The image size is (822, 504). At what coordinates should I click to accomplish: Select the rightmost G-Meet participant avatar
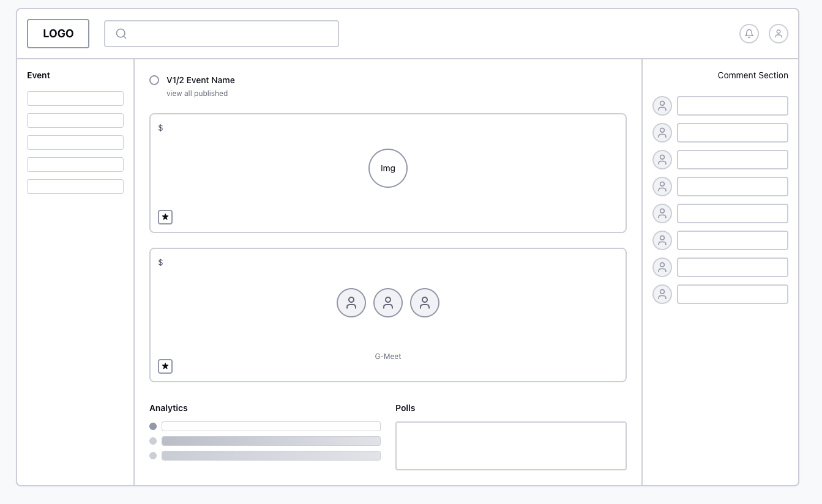pos(425,303)
